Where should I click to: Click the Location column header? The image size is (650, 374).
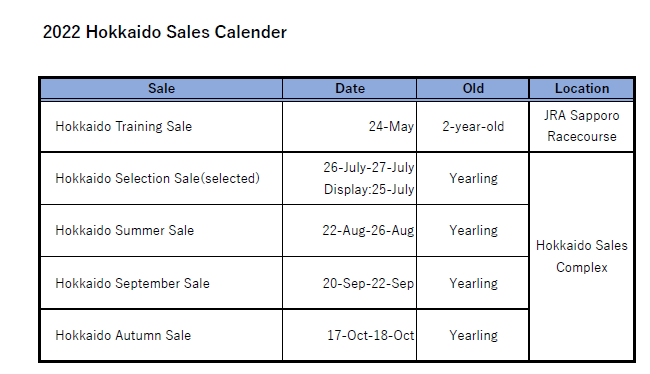click(582, 88)
